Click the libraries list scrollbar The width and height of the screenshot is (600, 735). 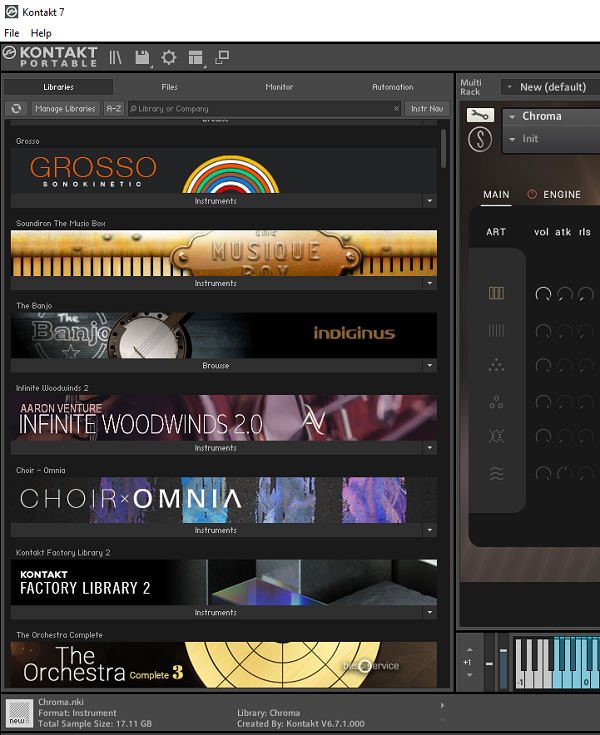click(x=443, y=149)
